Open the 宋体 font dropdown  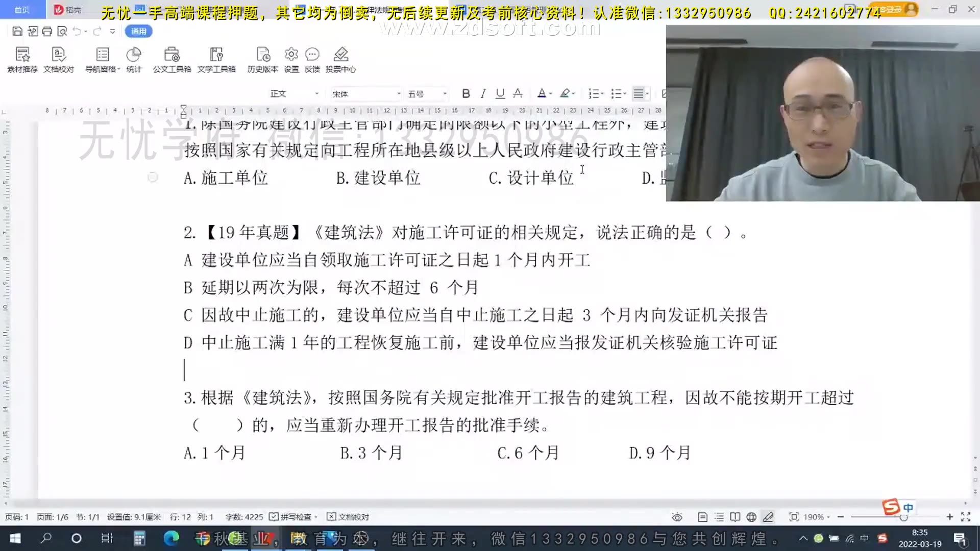[x=365, y=94]
